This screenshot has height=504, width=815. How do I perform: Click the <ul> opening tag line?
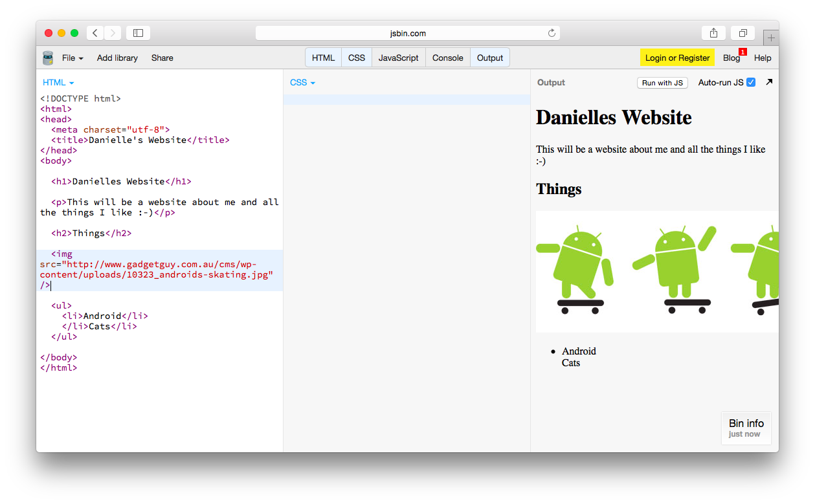[x=61, y=306]
